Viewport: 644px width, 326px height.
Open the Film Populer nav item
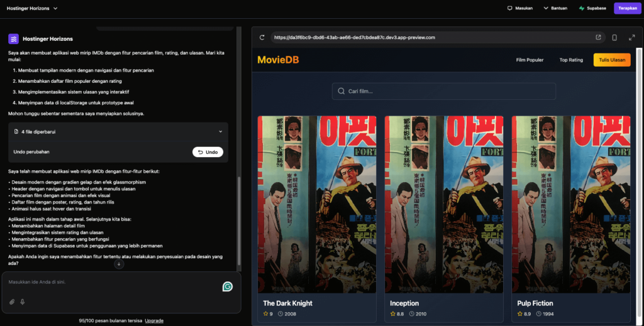click(530, 60)
